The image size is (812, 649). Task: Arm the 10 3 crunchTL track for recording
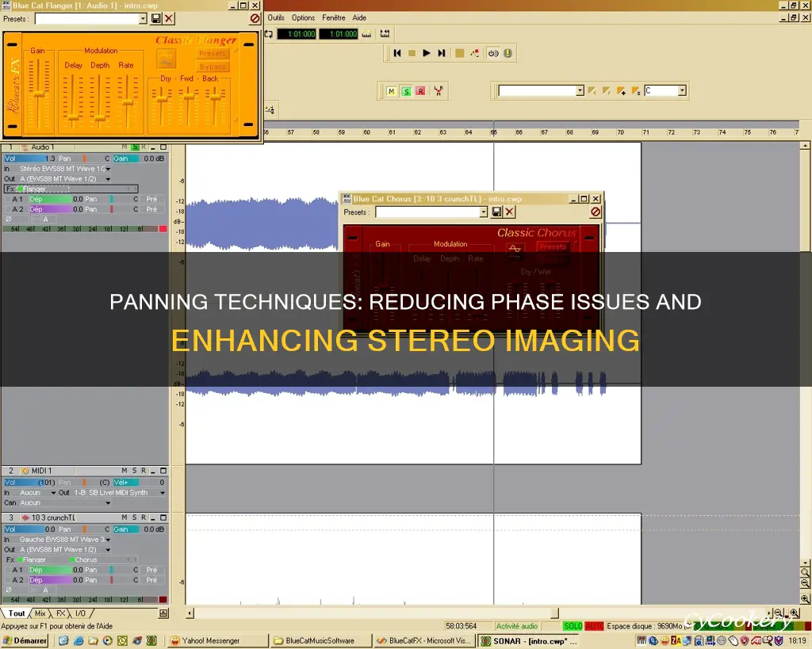[x=144, y=517]
